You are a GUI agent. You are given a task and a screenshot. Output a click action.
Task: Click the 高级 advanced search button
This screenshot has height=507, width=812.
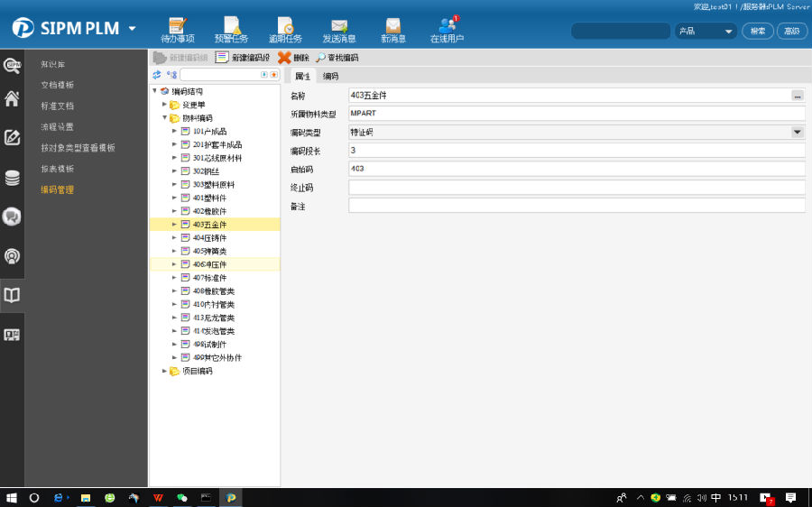(791, 32)
